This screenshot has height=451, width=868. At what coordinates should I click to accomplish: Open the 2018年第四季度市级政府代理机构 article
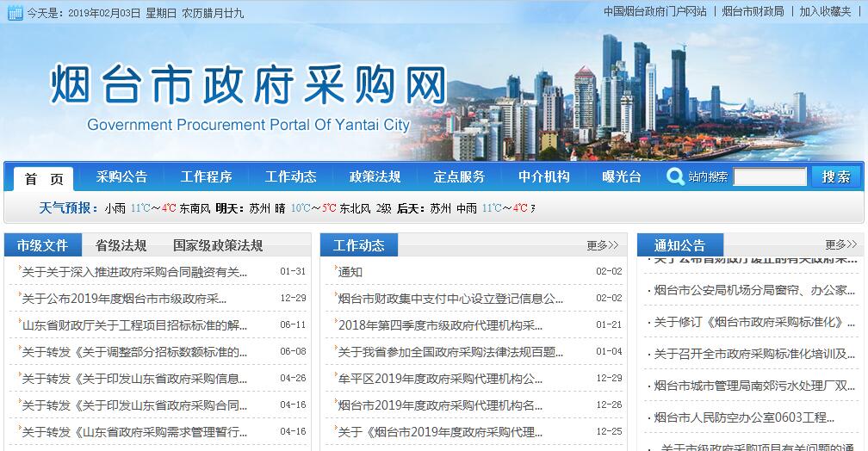click(440, 325)
